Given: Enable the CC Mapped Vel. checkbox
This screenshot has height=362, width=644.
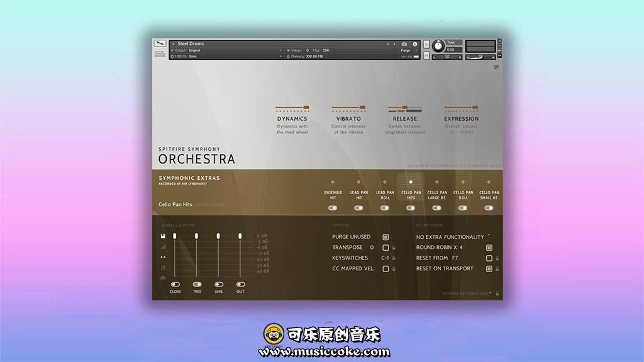Looking at the screenshot, I should click(386, 269).
